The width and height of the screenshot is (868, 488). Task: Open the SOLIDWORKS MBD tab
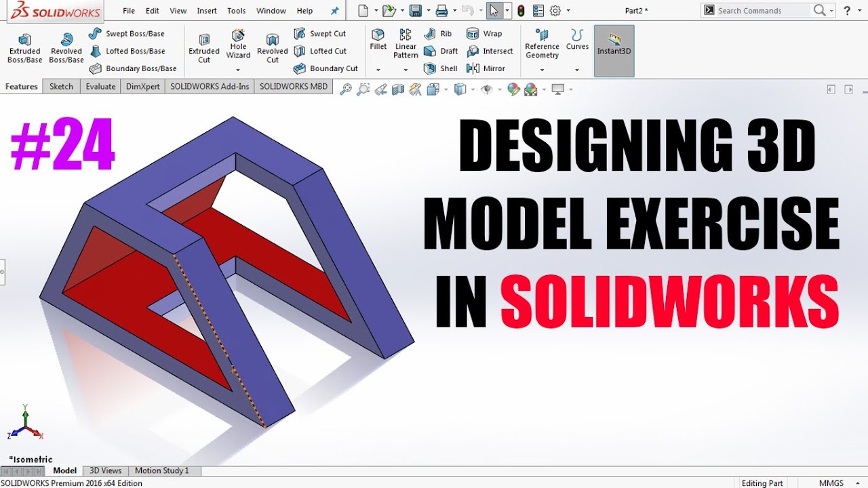(294, 87)
